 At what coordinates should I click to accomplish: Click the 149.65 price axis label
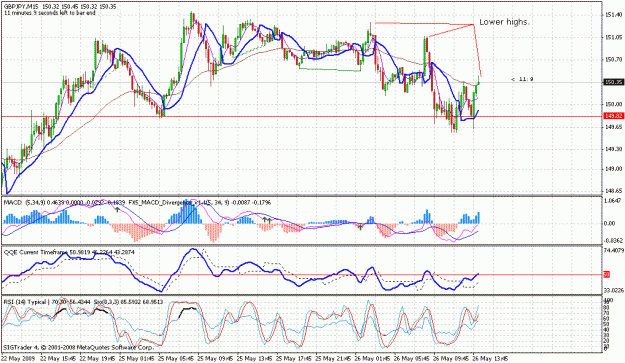(614, 127)
